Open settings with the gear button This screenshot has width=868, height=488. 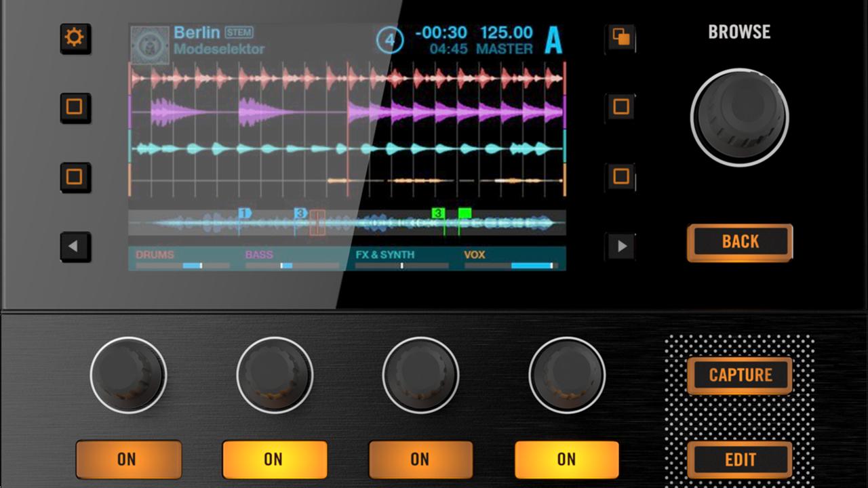click(74, 37)
